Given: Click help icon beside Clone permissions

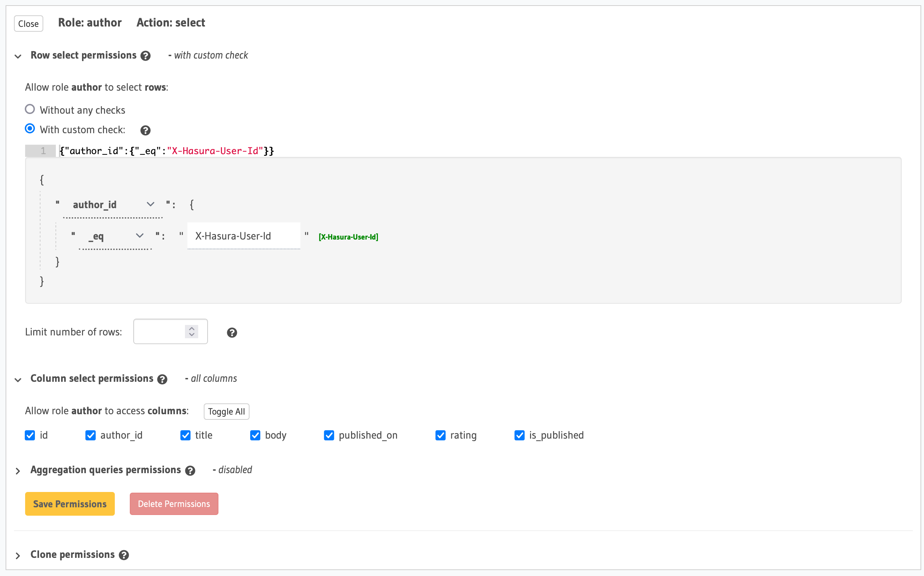Looking at the screenshot, I should (124, 555).
